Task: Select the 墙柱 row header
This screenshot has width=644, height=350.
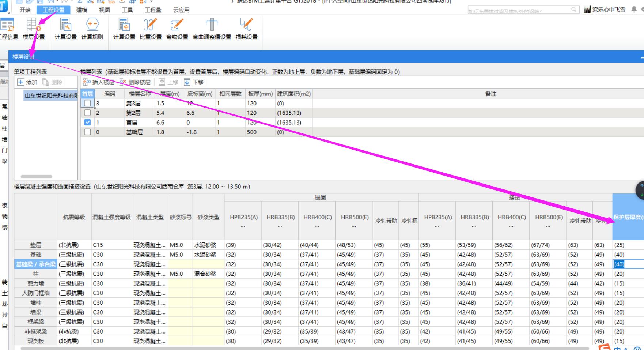Action: (35, 302)
